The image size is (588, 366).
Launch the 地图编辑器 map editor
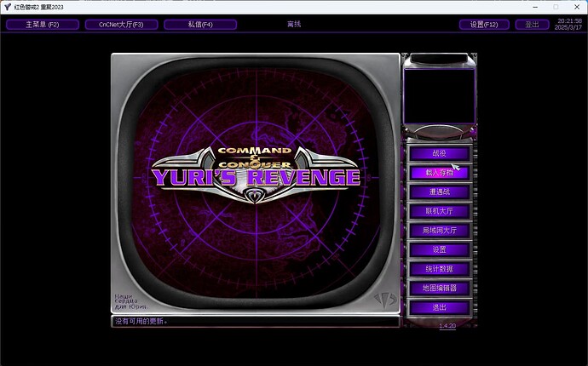[439, 289]
